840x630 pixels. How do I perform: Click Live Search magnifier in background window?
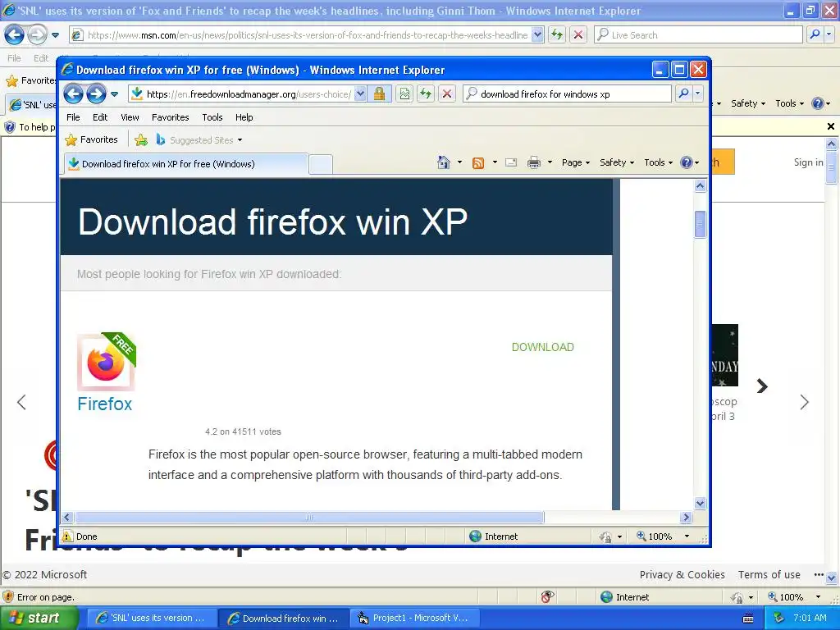point(815,34)
